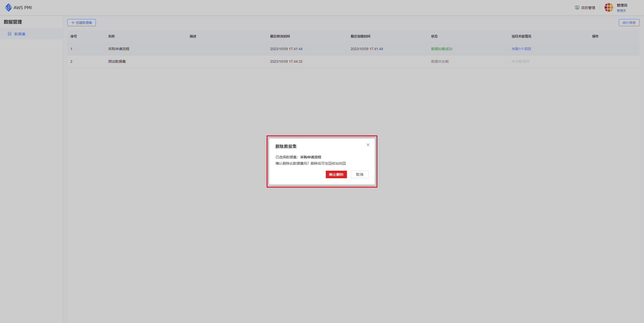
Task: Click the 描述 column header
Action: point(193,36)
